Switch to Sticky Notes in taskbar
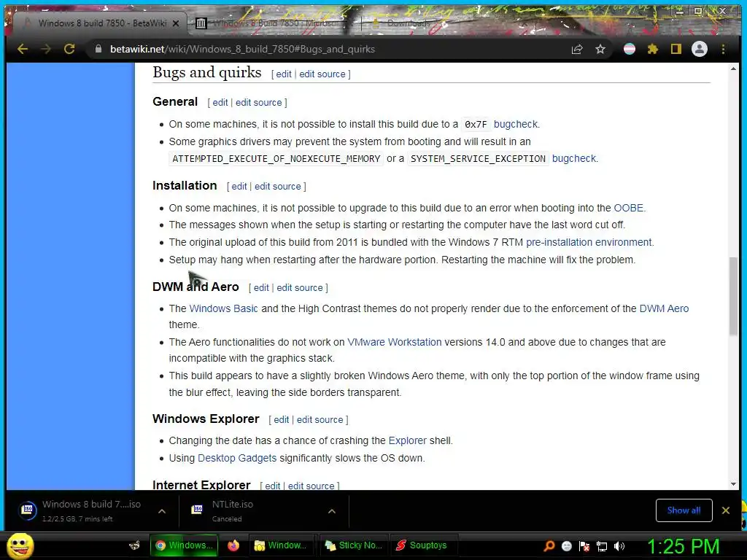Viewport: 747px width, 560px height. (353, 545)
